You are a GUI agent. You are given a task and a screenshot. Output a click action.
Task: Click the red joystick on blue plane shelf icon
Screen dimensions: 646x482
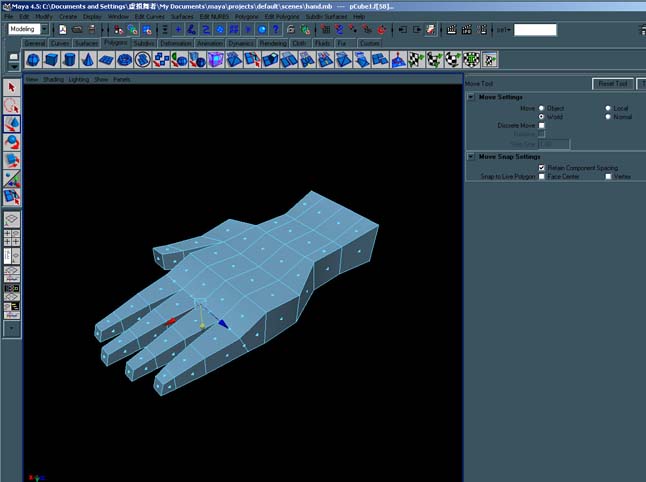coord(398,60)
